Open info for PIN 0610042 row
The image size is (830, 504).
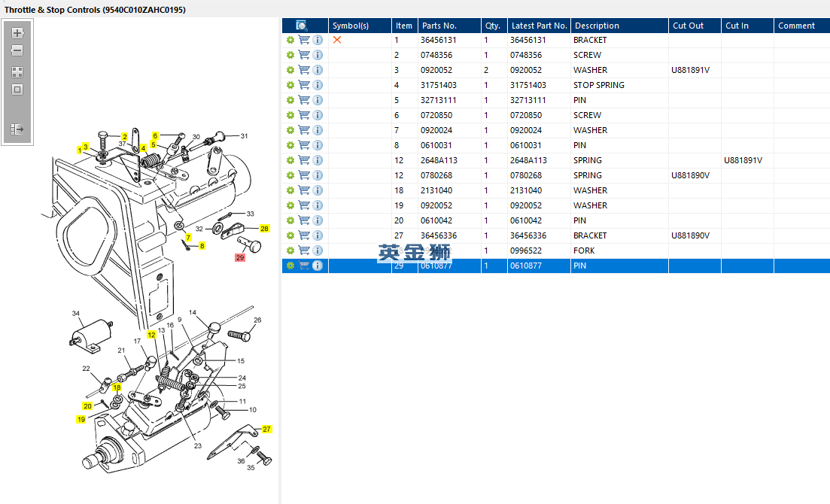click(x=318, y=220)
